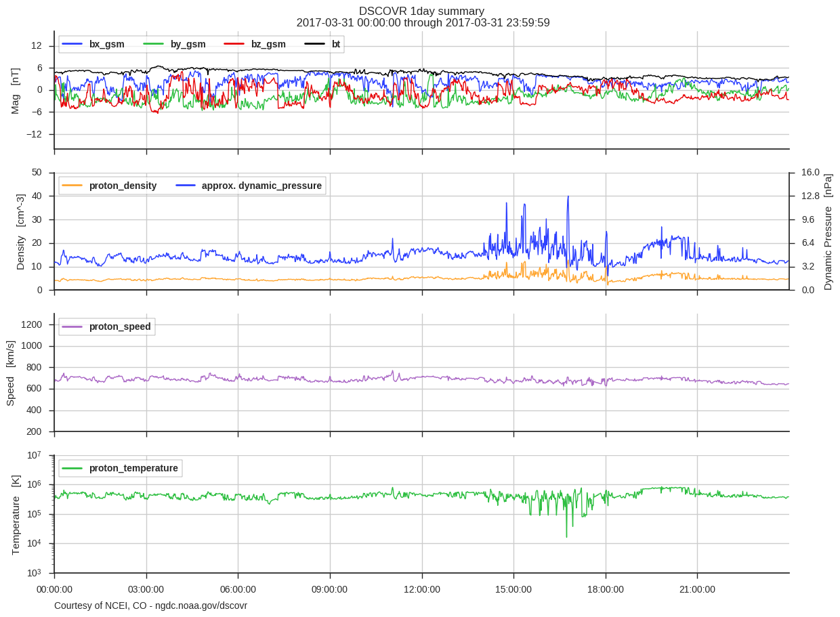Screen dimensions: 840x617
Task: Click the purple proton_speed legend swatch
Action: 72,326
